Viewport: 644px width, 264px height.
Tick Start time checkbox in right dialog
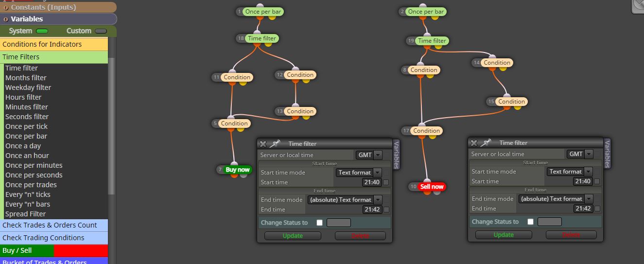pos(597,181)
